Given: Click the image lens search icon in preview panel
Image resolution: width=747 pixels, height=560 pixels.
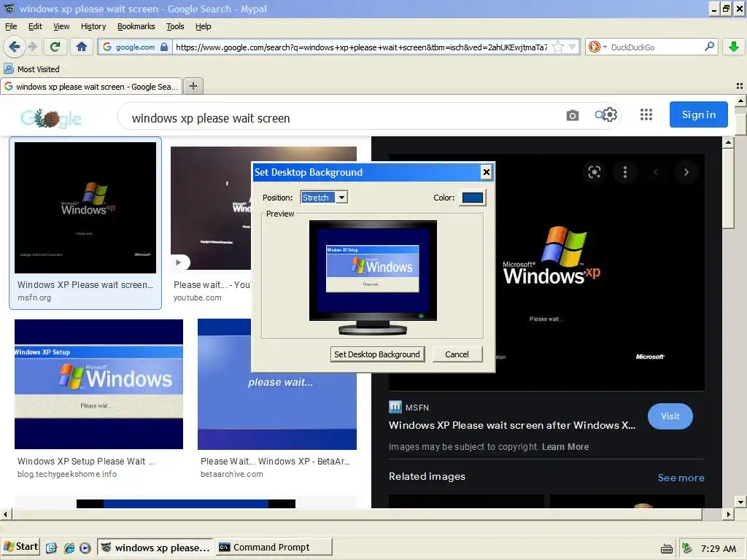Looking at the screenshot, I should 594,172.
